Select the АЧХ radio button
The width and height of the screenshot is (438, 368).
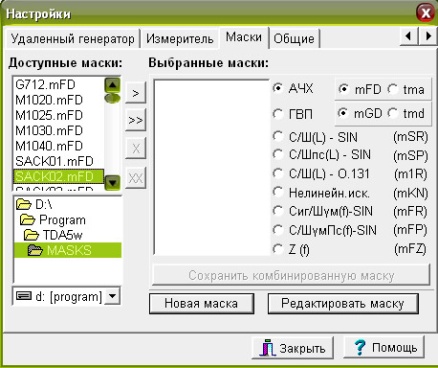pyautogui.click(x=278, y=88)
